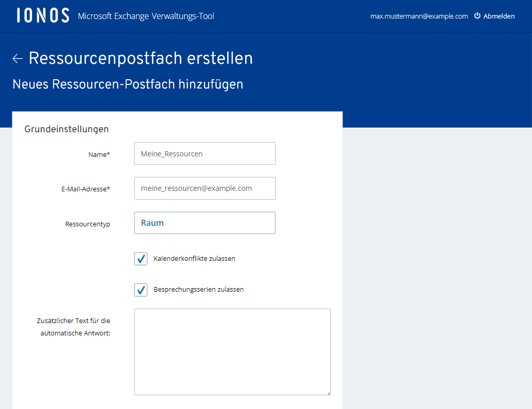Click into the automatic reply text area

pos(232,352)
